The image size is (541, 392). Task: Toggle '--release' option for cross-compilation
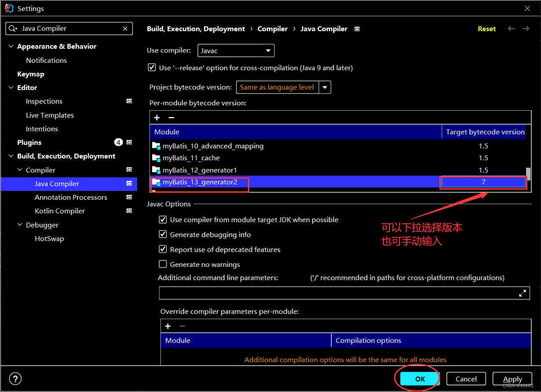tap(152, 68)
